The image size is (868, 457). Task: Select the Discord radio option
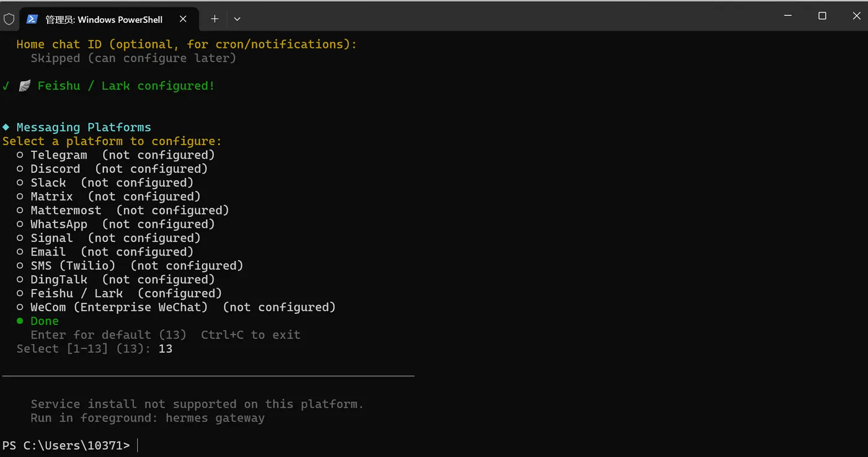20,169
